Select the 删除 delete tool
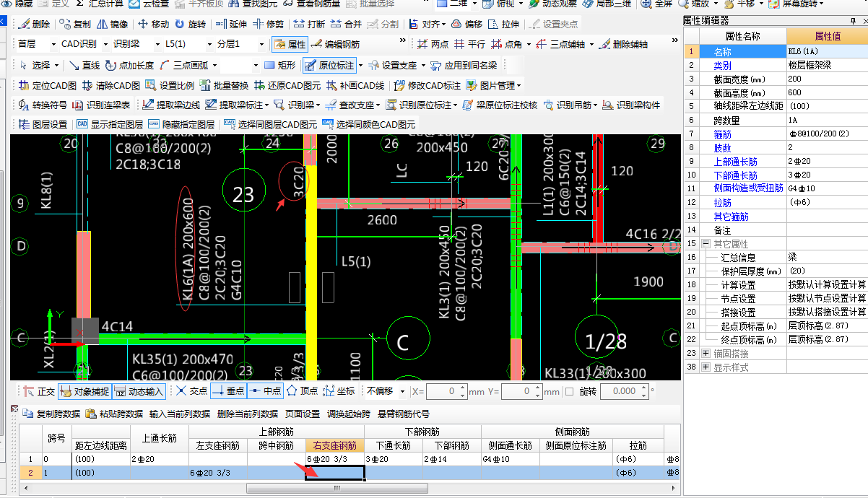 (33, 24)
